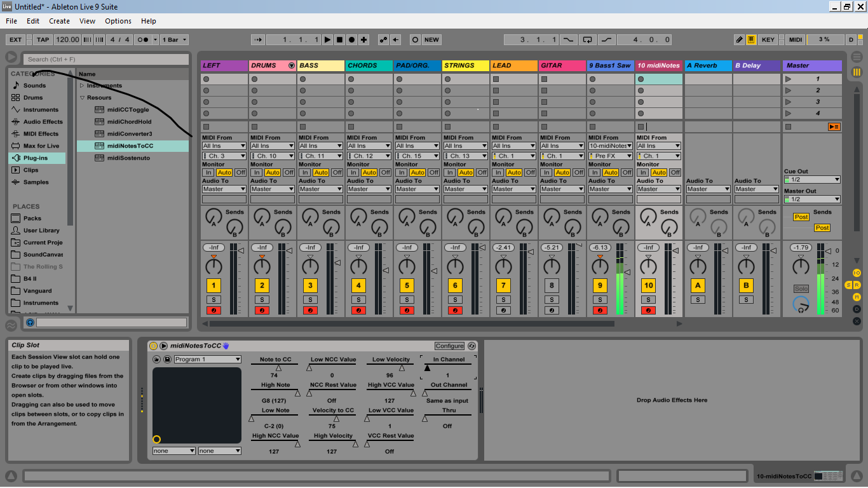Open Pre FX dropdown on Bass1 Saw
The width and height of the screenshot is (868, 488).
click(x=610, y=156)
